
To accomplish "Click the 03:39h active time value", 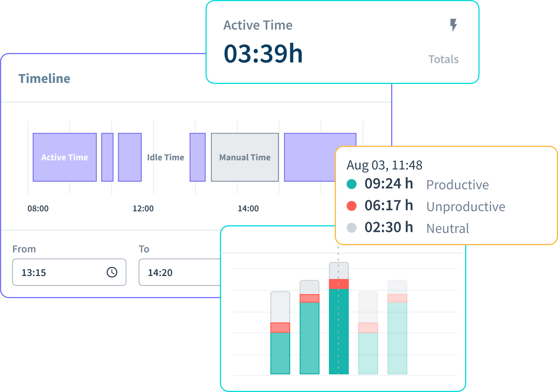I will [263, 54].
